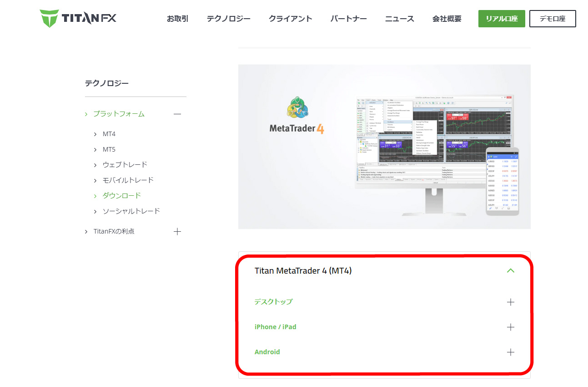Click the Titan MetaTrader 4 (MT4) heading
Image resolution: width=588 pixels, height=387 pixels.
click(303, 270)
